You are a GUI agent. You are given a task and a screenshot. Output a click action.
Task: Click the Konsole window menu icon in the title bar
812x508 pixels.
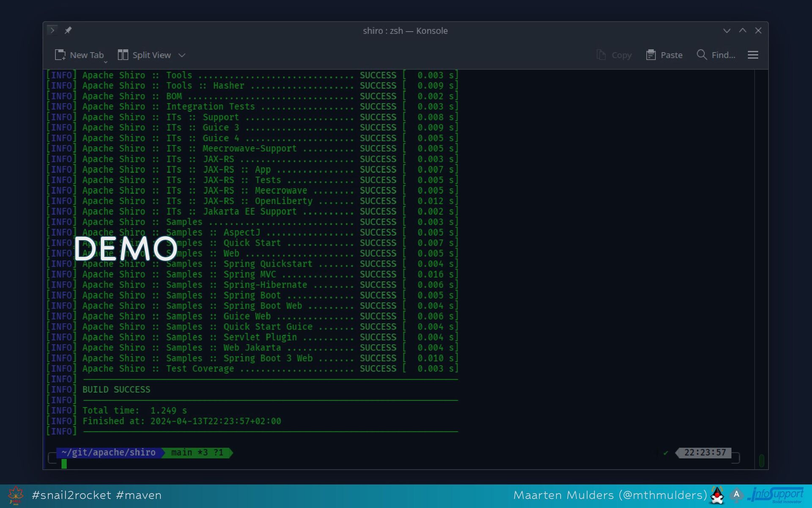point(52,30)
